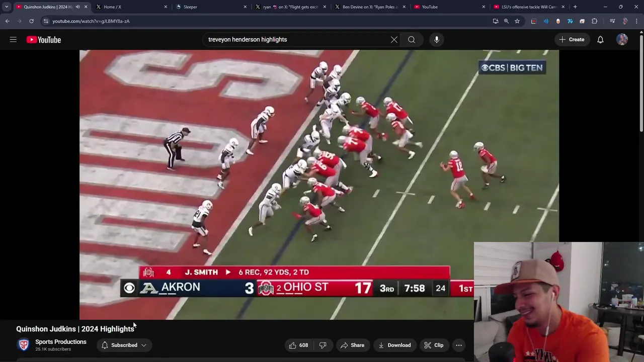644x362 pixels.
Task: Open the YouTube hamburger guide menu
Action: (x=13, y=40)
